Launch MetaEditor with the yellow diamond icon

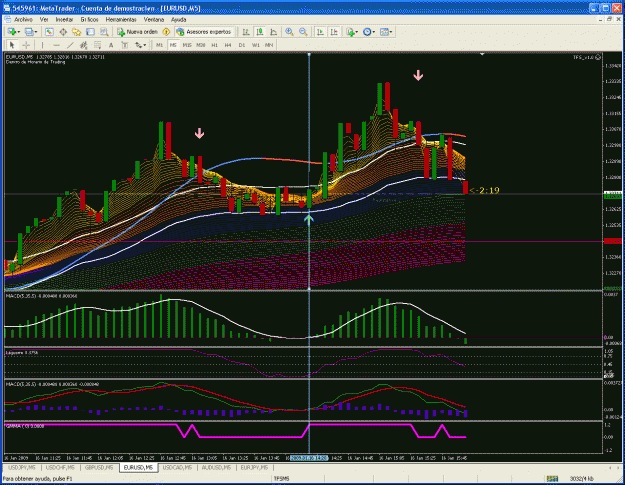(166, 32)
